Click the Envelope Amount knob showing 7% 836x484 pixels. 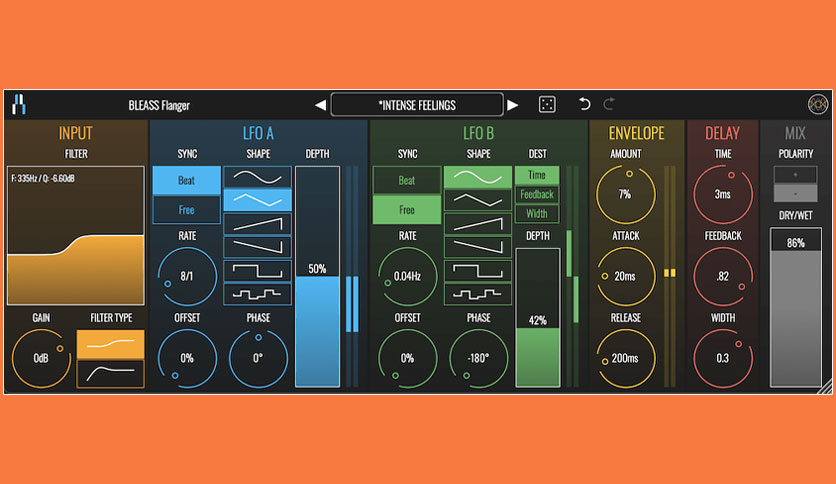(x=625, y=194)
